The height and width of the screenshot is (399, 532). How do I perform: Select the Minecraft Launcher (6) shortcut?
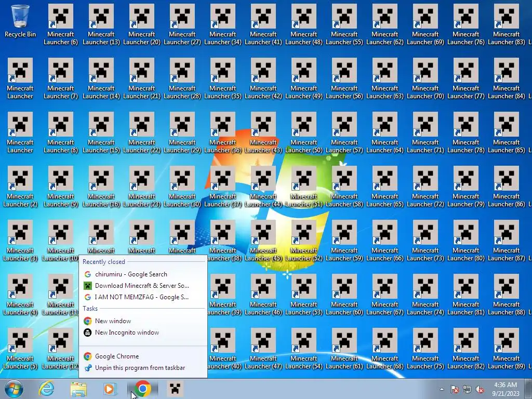tap(61, 24)
